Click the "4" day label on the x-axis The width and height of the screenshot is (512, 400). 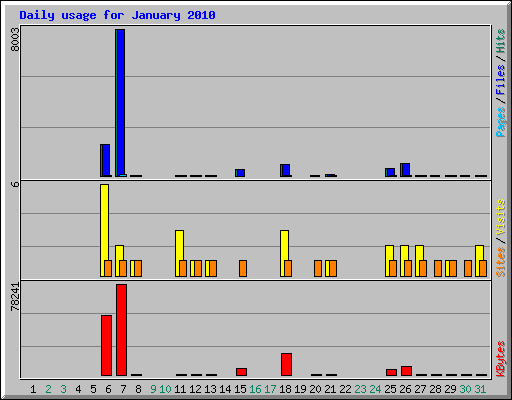[78, 389]
